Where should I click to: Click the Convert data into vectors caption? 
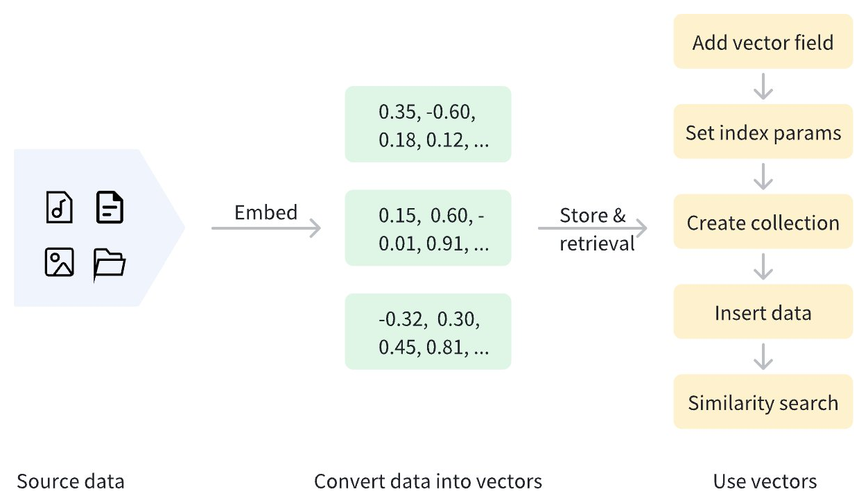(428, 481)
